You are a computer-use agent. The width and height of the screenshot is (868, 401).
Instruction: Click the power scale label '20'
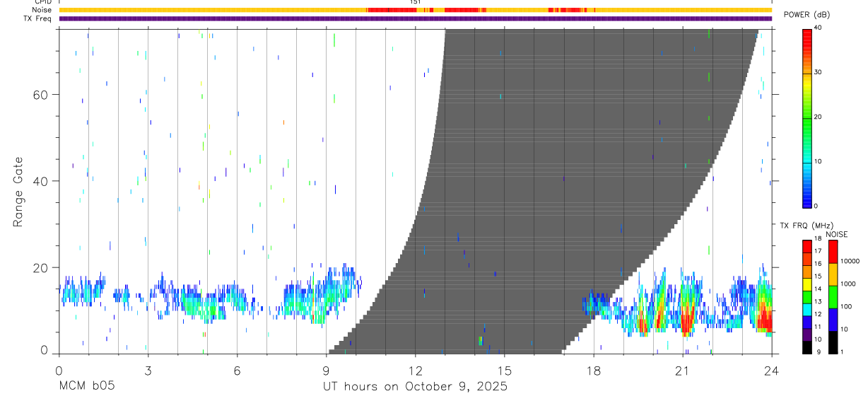point(818,117)
